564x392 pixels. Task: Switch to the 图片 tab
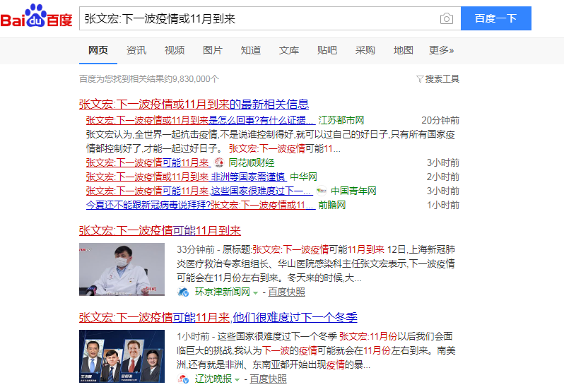pos(213,50)
